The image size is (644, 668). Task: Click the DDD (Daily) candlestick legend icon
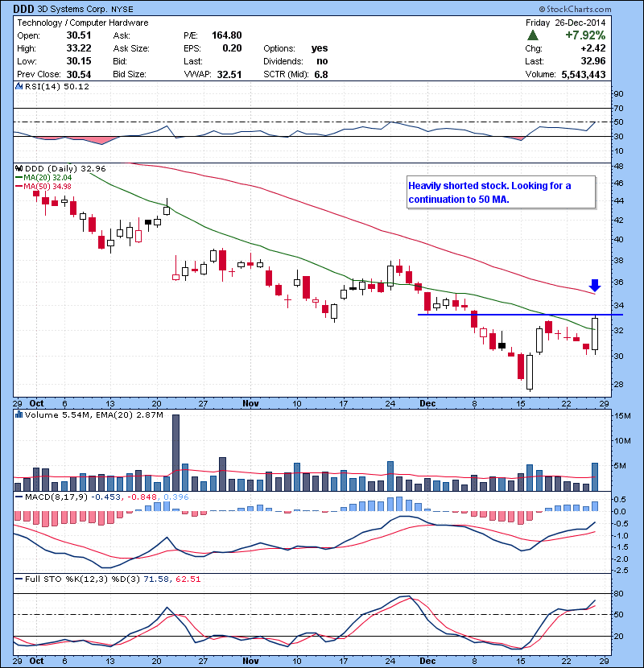tap(19, 168)
